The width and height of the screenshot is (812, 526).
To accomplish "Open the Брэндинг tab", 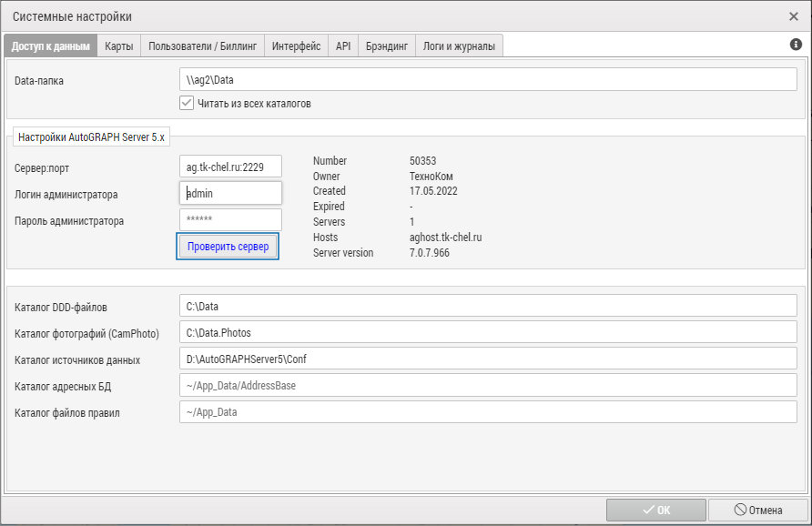I will tap(387, 46).
